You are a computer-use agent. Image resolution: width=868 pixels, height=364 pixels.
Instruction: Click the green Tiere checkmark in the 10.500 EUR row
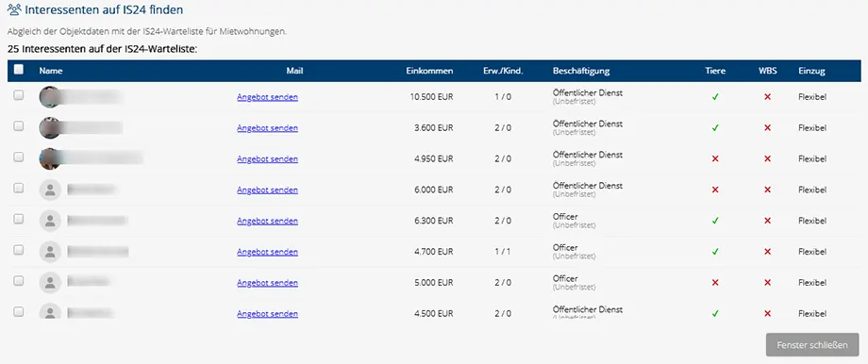point(715,97)
